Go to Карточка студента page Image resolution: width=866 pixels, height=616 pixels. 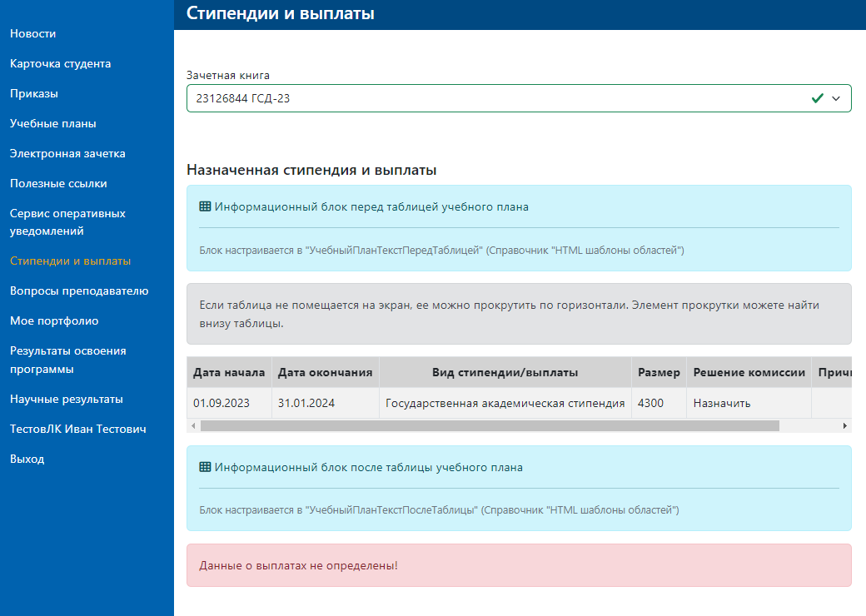point(60,64)
